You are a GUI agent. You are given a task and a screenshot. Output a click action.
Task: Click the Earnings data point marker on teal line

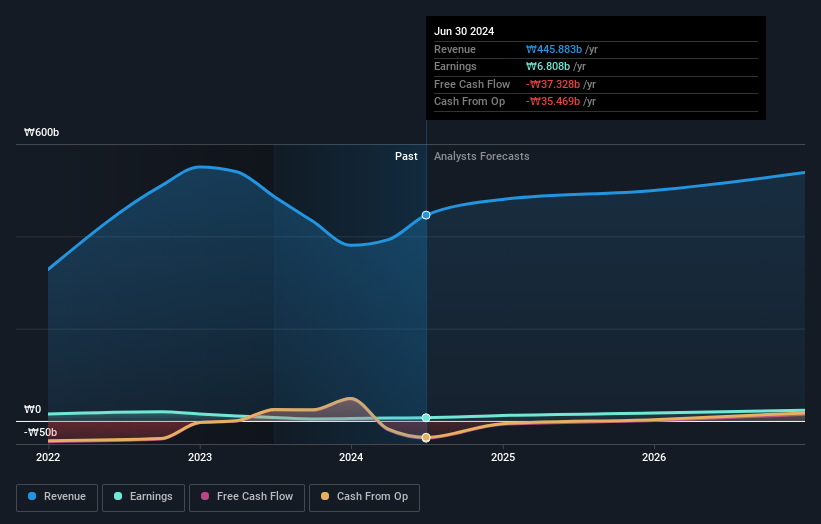[x=426, y=418]
